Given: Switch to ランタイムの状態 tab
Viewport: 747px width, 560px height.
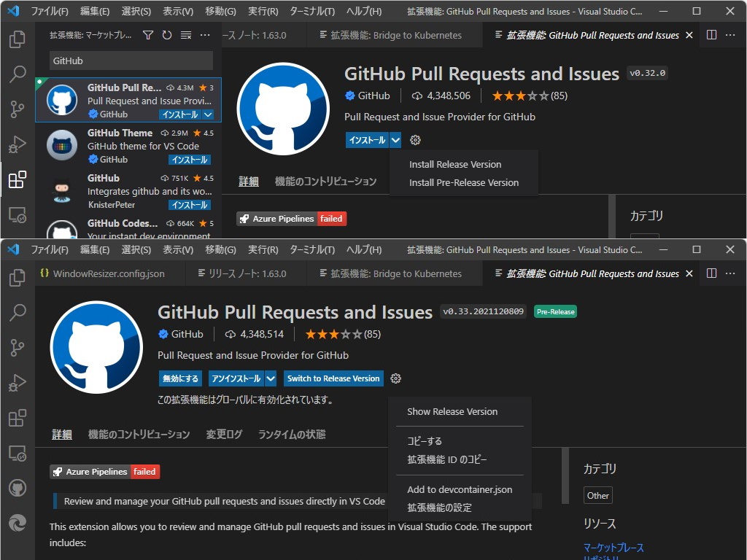Looking at the screenshot, I should click(x=292, y=435).
